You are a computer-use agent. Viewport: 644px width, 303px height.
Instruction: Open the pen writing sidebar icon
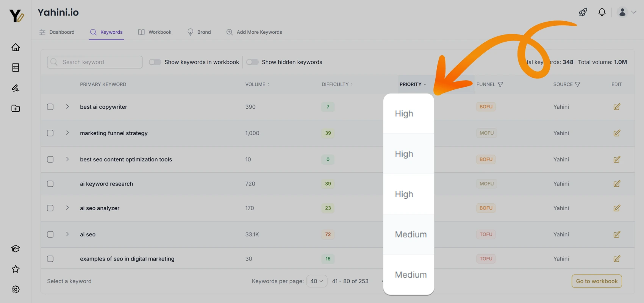[x=16, y=88]
